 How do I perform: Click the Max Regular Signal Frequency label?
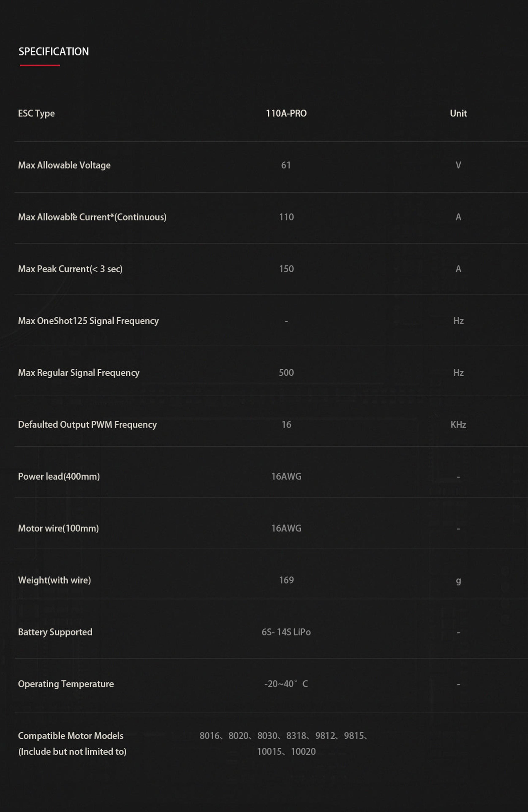point(79,373)
